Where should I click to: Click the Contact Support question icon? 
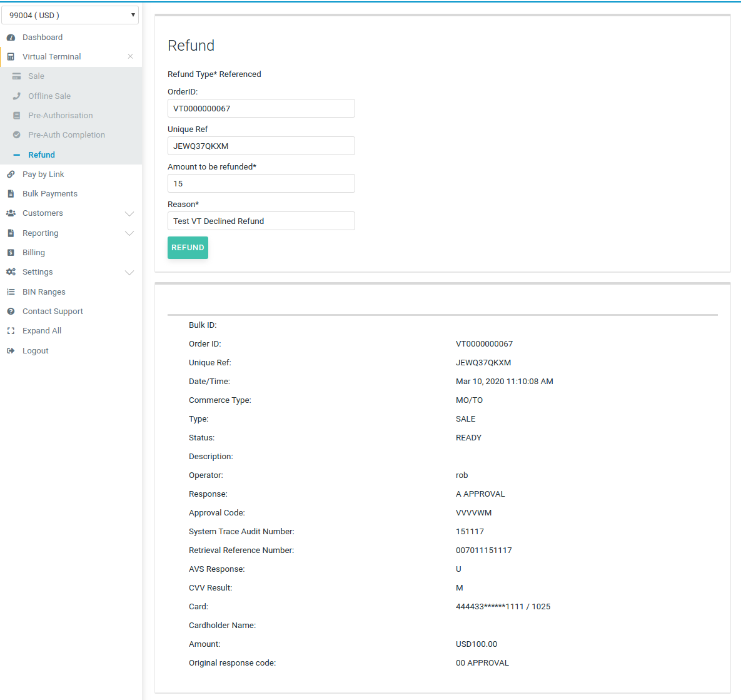tap(11, 312)
